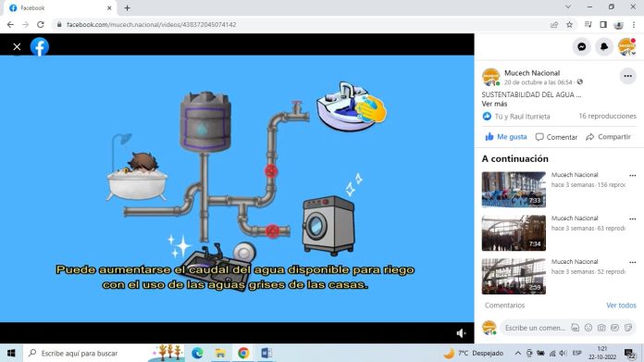This screenshot has width=644, height=362.
Task: Open the Messenger icon
Action: tap(582, 47)
